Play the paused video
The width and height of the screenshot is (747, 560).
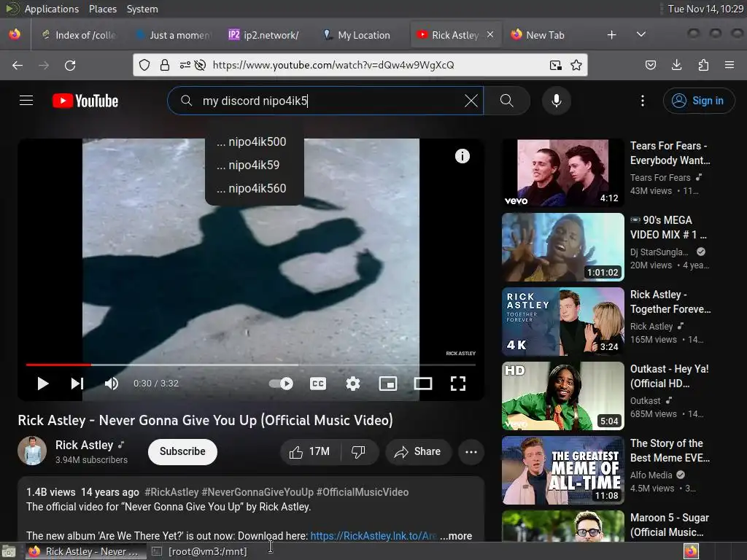pyautogui.click(x=42, y=384)
